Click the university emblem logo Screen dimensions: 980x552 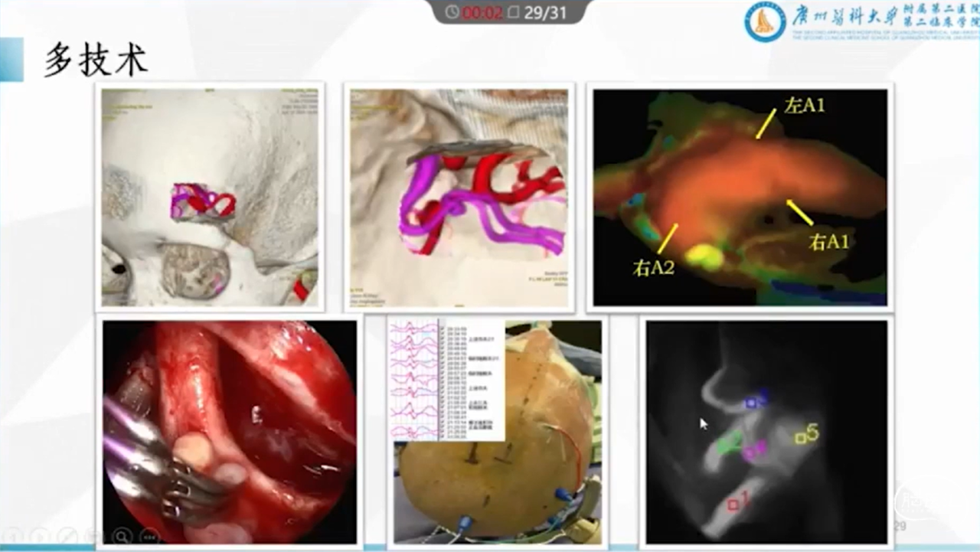(765, 22)
